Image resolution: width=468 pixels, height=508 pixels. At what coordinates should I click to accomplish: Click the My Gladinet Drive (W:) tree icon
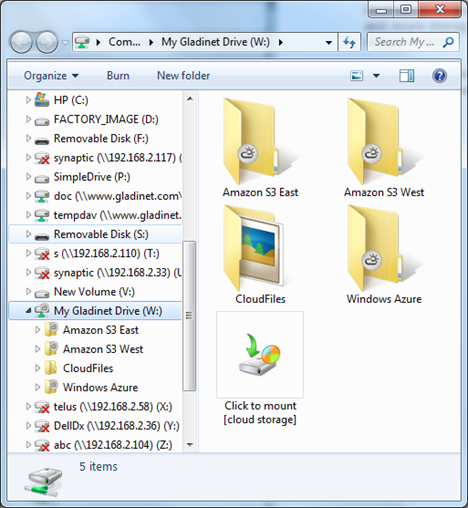point(42,311)
